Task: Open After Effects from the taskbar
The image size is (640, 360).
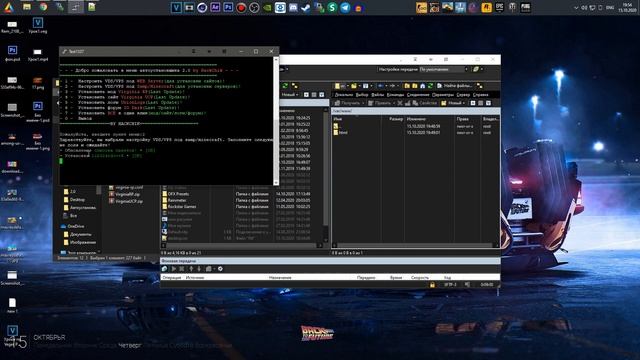Action: (215, 7)
